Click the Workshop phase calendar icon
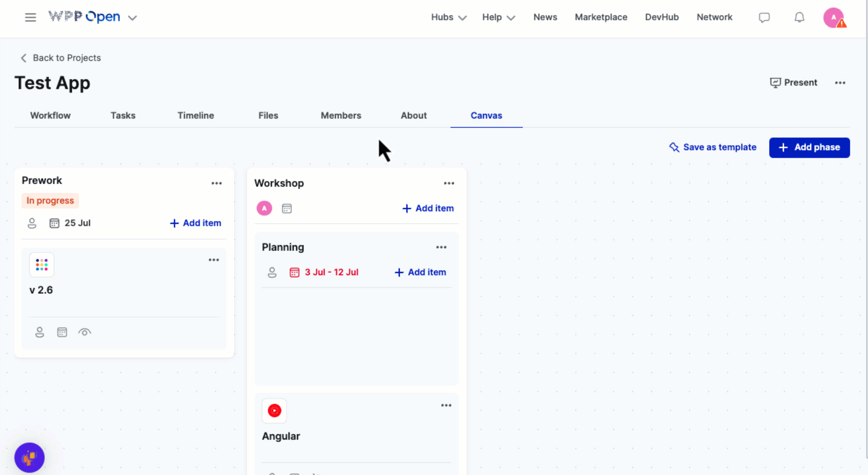This screenshot has height=475, width=868. 287,209
